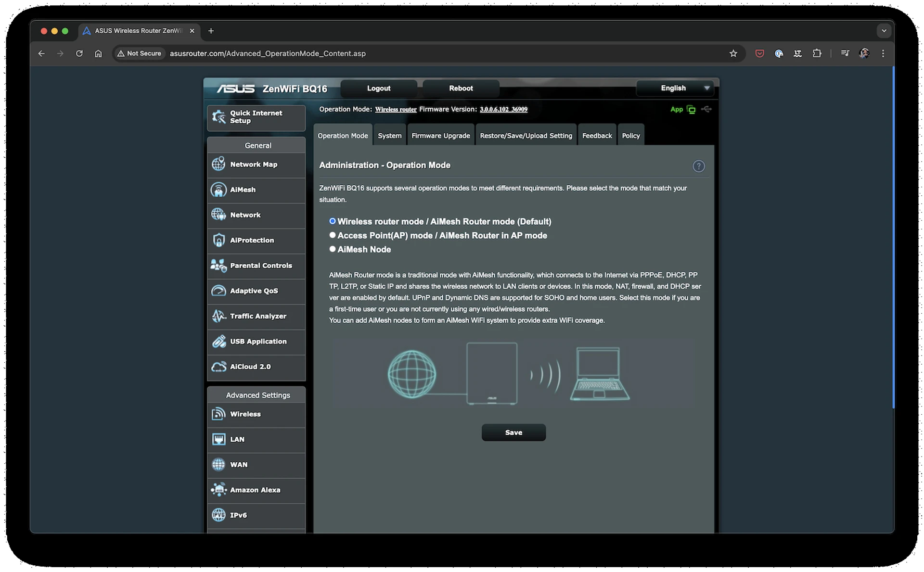924x572 pixels.
Task: Select Access Point(AP) mode radio button
Action: coord(332,235)
